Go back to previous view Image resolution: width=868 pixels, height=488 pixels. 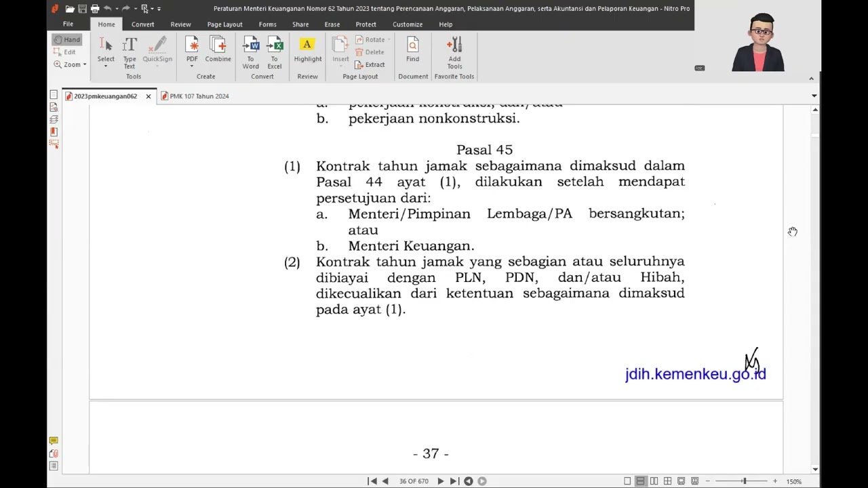pos(469,481)
